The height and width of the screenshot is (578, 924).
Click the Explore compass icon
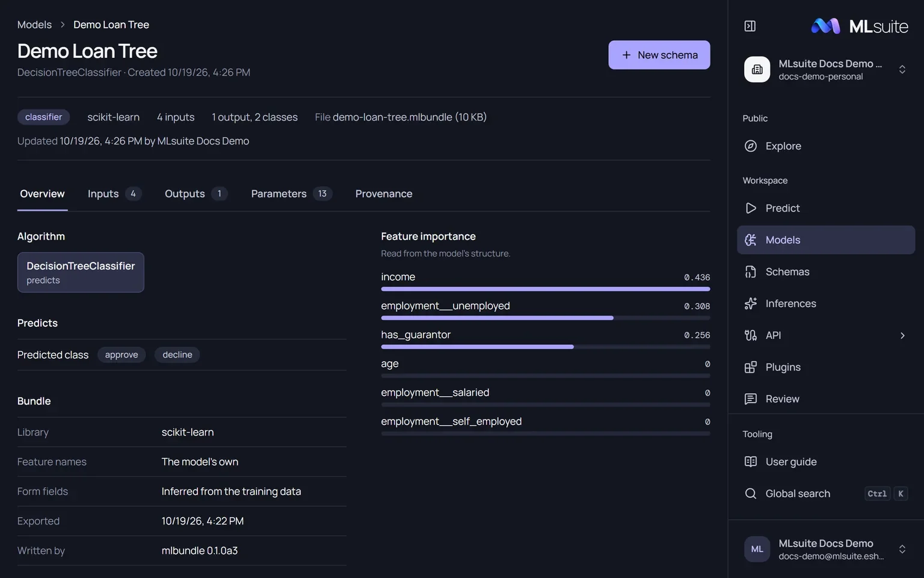click(x=751, y=146)
